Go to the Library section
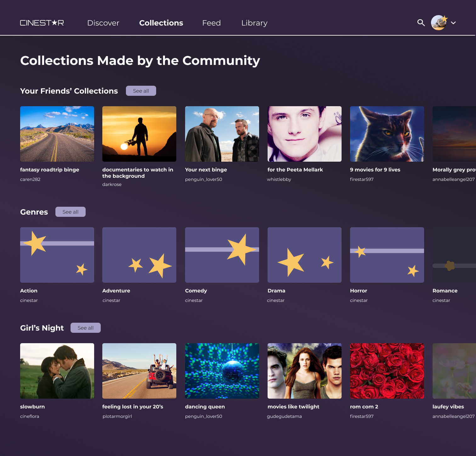 254,23
